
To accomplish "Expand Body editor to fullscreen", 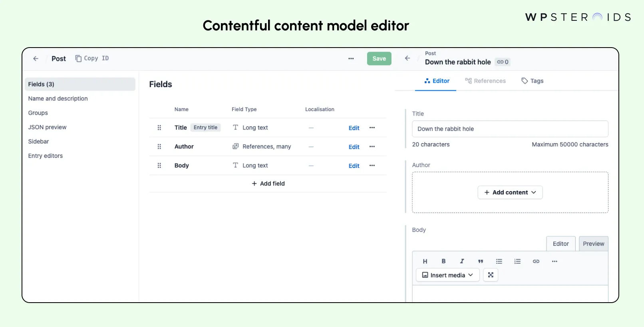I will coord(491,275).
